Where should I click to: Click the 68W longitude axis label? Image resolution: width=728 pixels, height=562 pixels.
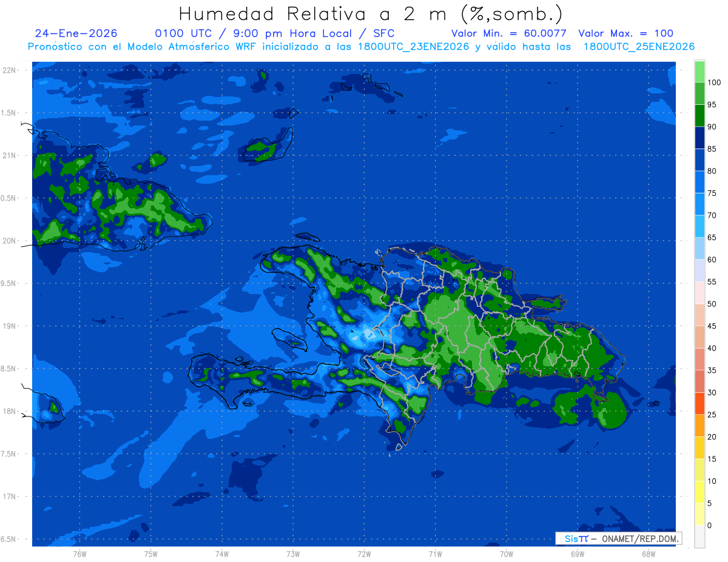pyautogui.click(x=649, y=554)
